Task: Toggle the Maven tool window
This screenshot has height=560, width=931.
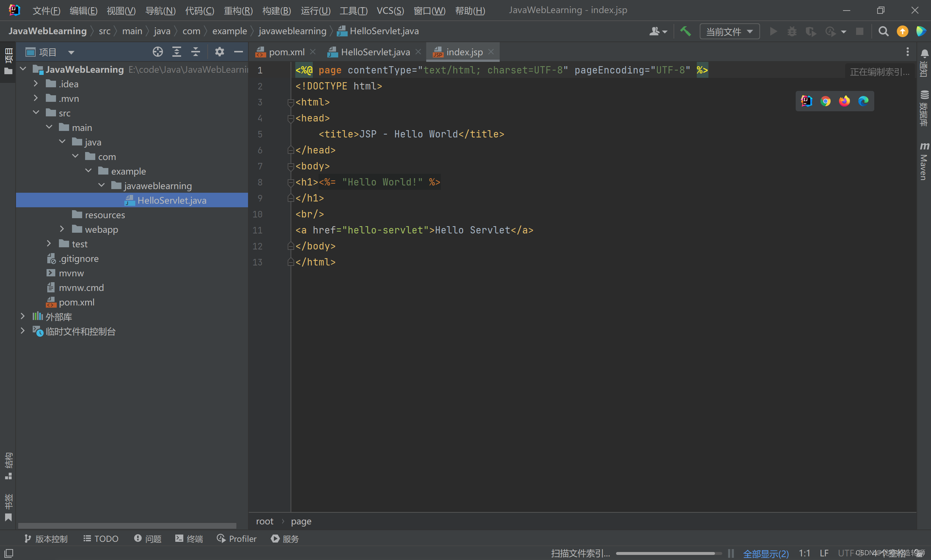Action: click(x=924, y=161)
